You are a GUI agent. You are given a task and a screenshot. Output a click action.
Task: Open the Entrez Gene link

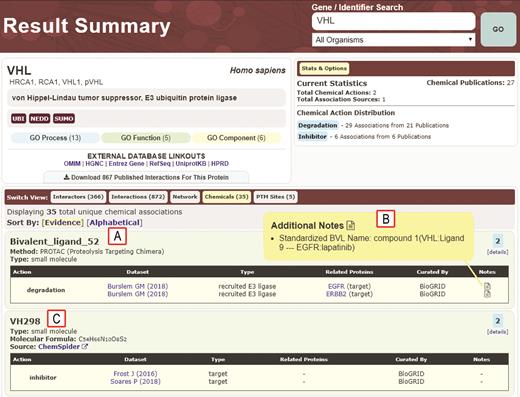pyautogui.click(x=126, y=164)
